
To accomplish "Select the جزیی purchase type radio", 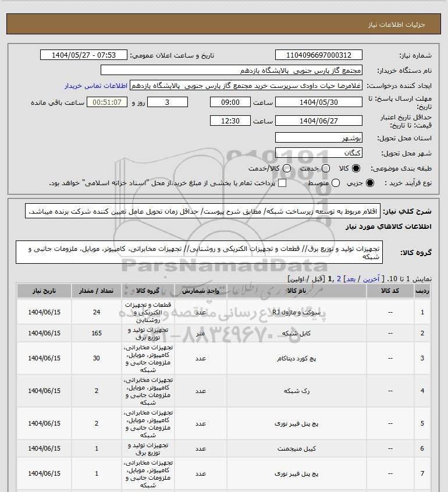I will pos(370,183).
